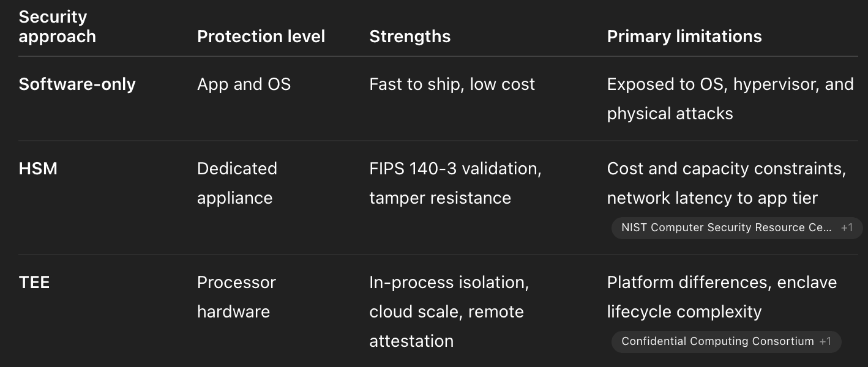The height and width of the screenshot is (367, 868).
Task: Click the Dedicated appliance cell
Action: click(237, 183)
